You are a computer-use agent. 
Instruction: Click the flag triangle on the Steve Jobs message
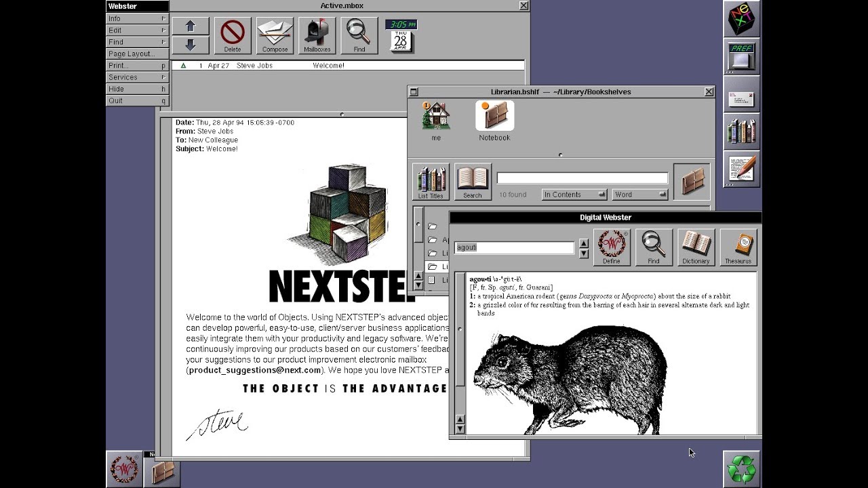(x=183, y=66)
